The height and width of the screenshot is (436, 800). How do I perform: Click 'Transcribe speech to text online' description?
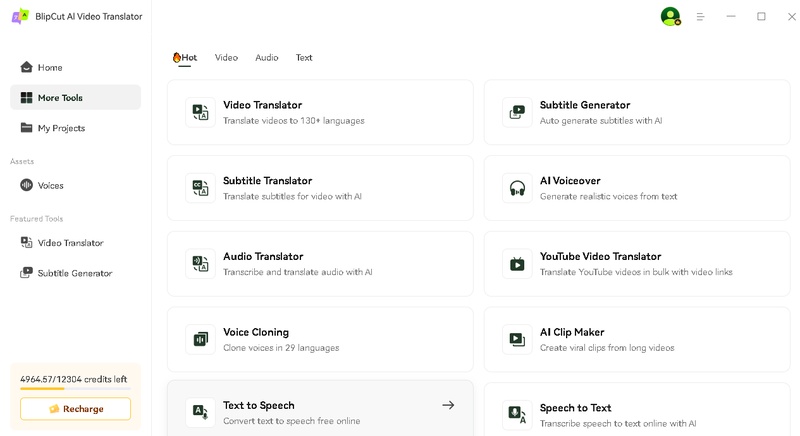[x=618, y=424]
